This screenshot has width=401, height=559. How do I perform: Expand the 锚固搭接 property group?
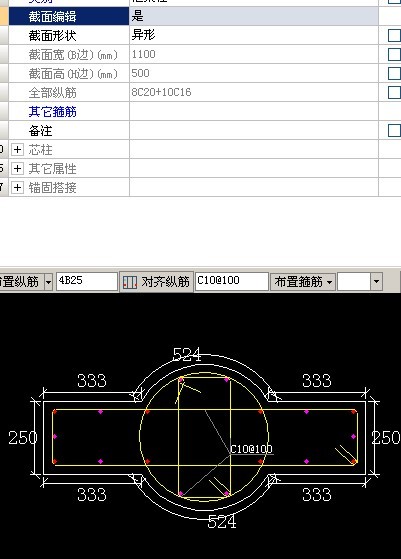17,187
